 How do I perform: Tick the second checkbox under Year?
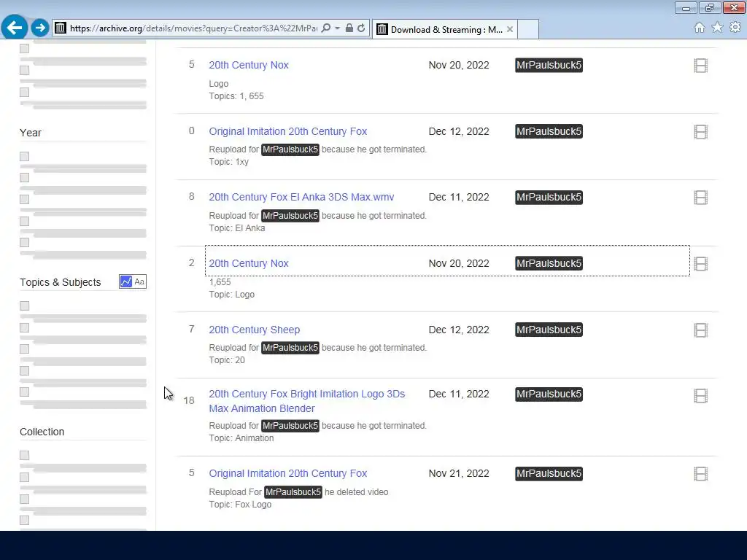click(24, 178)
